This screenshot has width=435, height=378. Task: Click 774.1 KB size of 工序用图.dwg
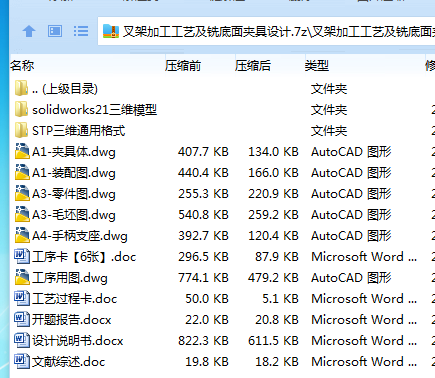(x=203, y=278)
